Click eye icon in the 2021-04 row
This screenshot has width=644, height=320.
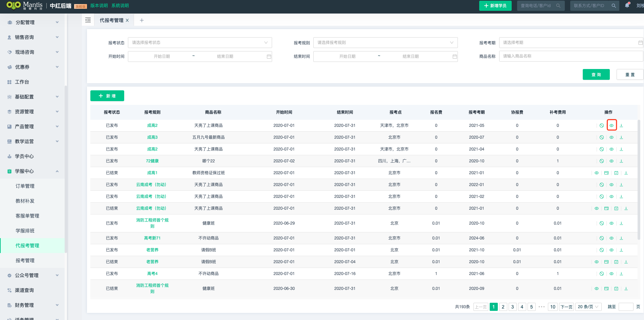tap(612, 149)
